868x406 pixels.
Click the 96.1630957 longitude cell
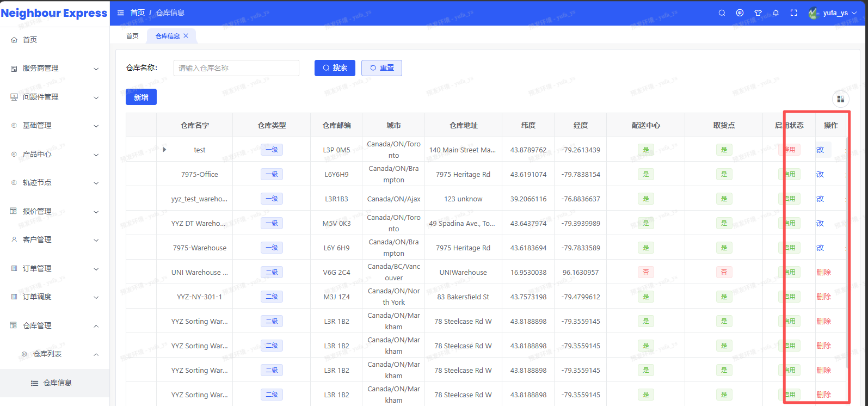click(x=581, y=272)
